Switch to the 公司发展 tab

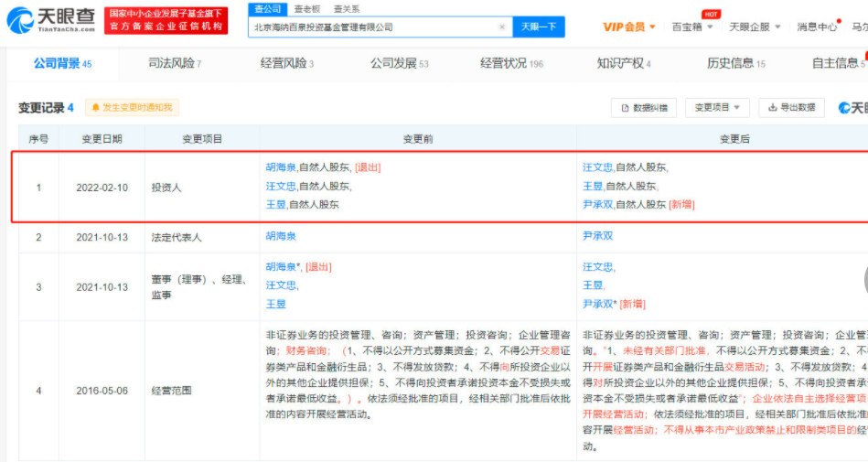[x=399, y=64]
